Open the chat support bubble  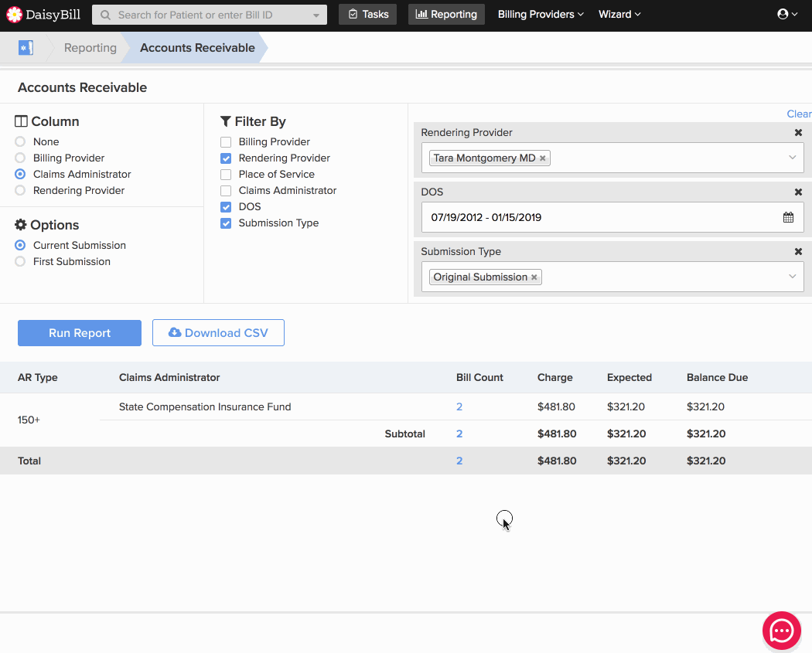(x=781, y=631)
